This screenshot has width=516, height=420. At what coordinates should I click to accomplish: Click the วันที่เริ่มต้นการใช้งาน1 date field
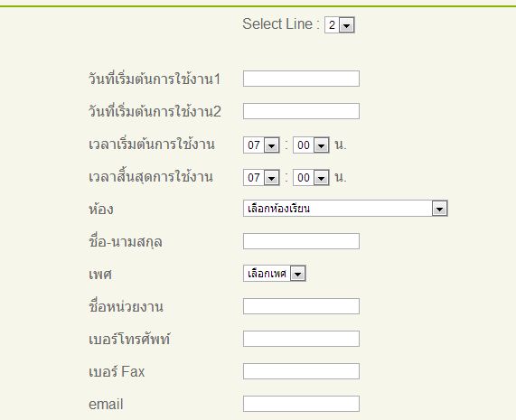301,79
